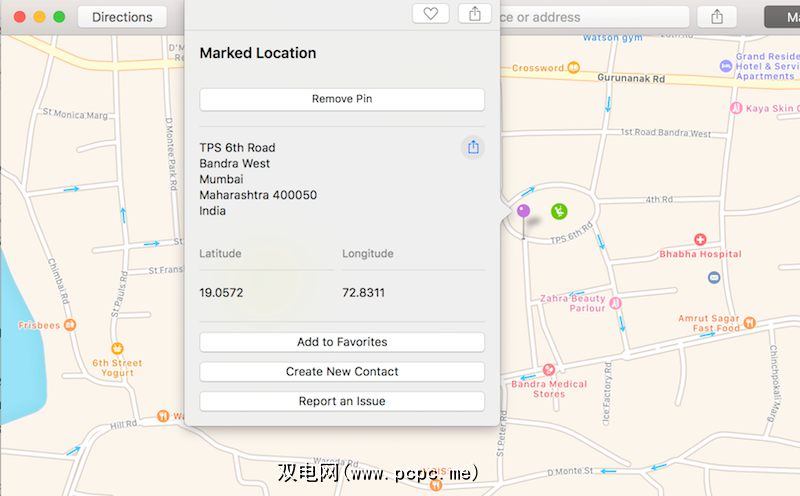Click the restaurant icon near Waroda Rd

click(436, 485)
